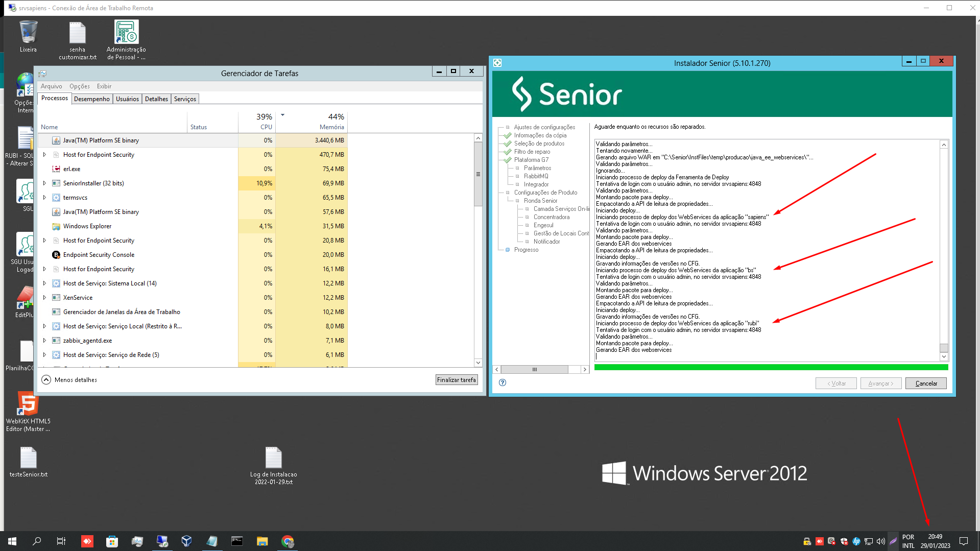Screen dimensions: 980x551
Task: Expand Host de Serviço: Serviço de Rede (5)
Action: pyautogui.click(x=44, y=355)
